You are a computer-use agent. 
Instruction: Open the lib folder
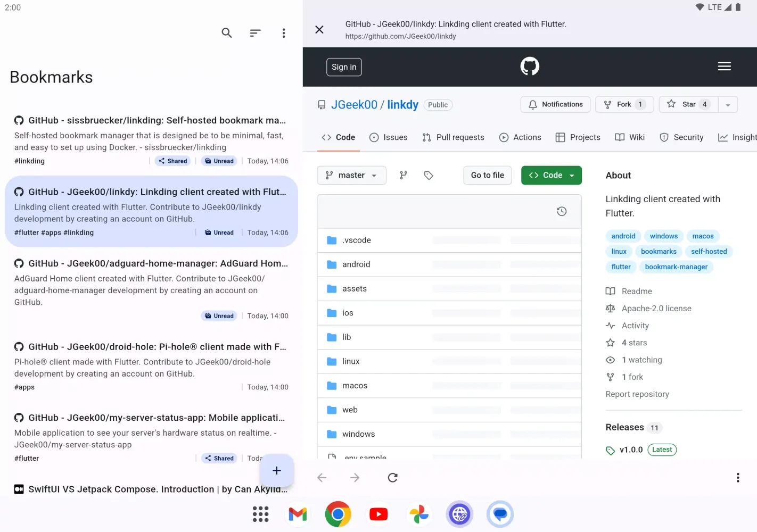point(347,337)
